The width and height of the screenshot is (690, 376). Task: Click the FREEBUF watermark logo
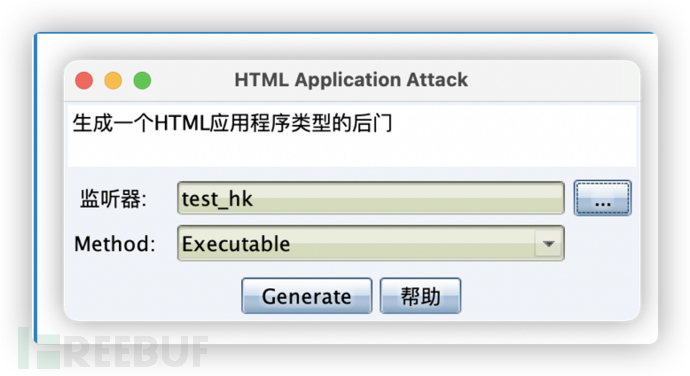pyautogui.click(x=113, y=350)
